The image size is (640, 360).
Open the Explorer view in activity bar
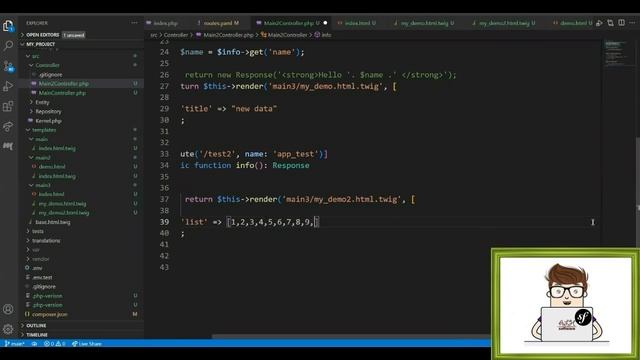(8, 26)
